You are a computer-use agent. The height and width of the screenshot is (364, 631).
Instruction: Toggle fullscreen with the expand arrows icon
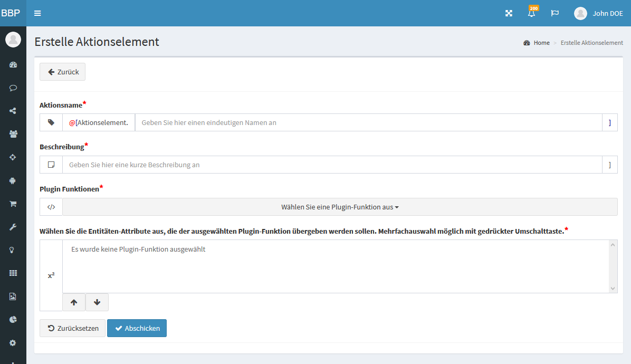509,13
